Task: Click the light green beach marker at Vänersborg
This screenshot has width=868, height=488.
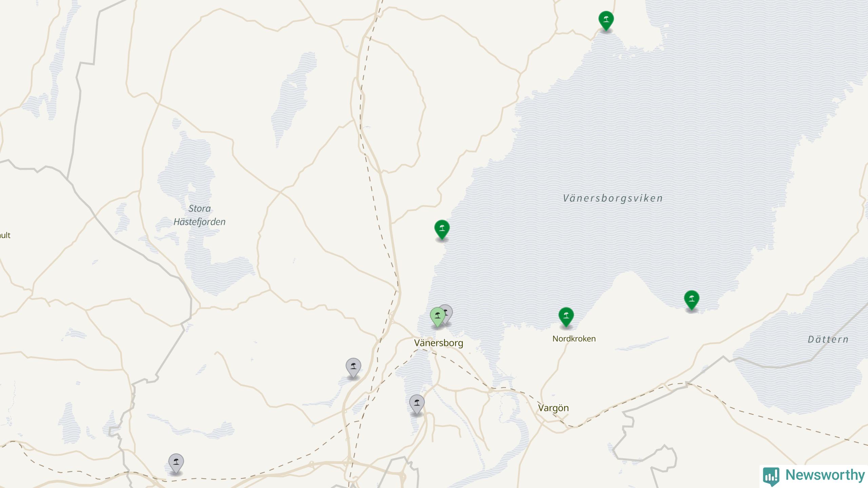Action: pyautogui.click(x=437, y=317)
